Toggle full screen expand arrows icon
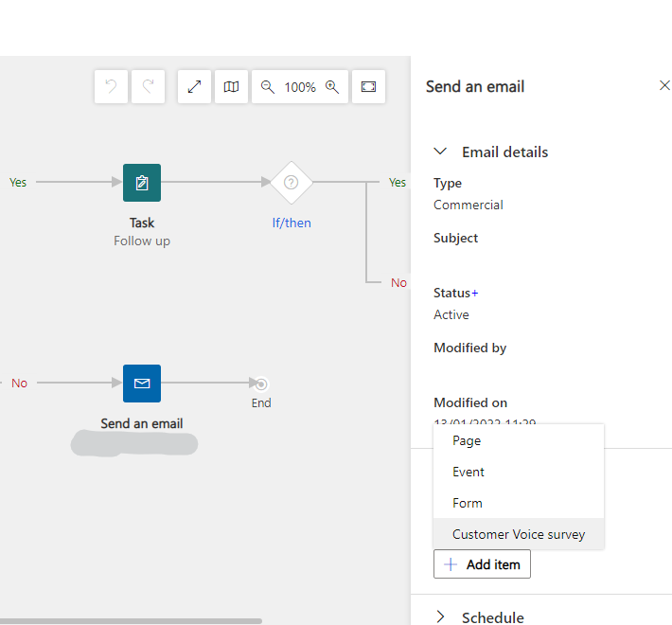The image size is (672, 625). [195, 86]
